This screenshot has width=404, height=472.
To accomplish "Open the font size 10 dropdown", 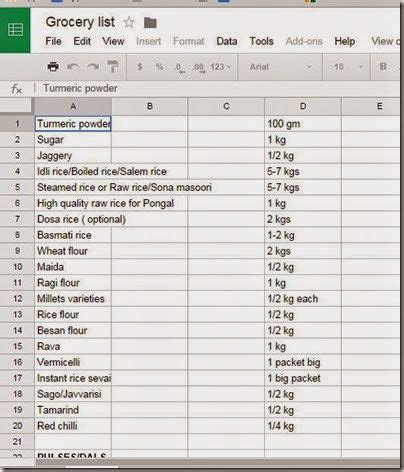I will click(348, 67).
